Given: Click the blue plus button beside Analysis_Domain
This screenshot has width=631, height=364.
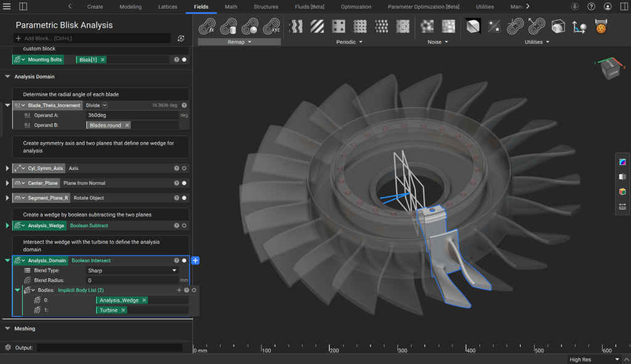Looking at the screenshot, I should [x=195, y=261].
